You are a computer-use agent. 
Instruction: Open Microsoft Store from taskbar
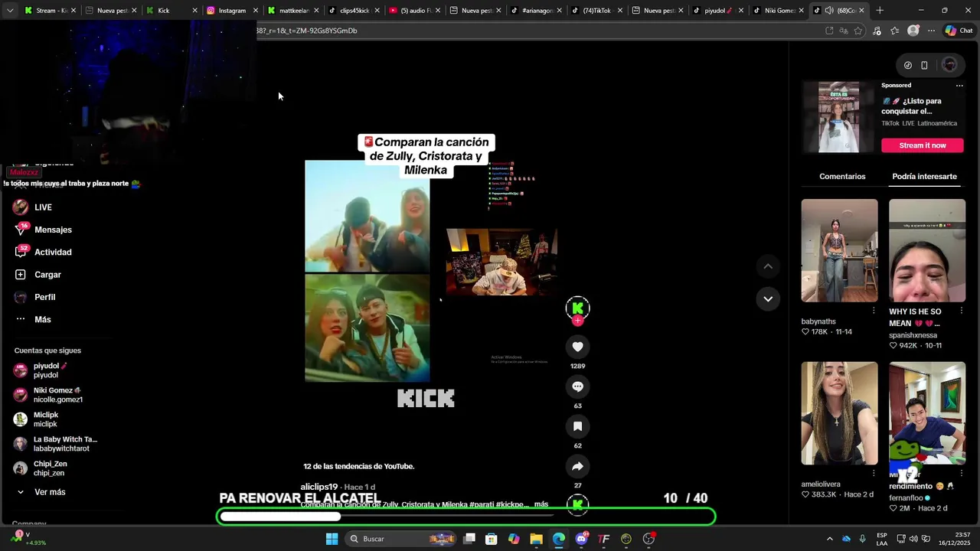coord(491,539)
